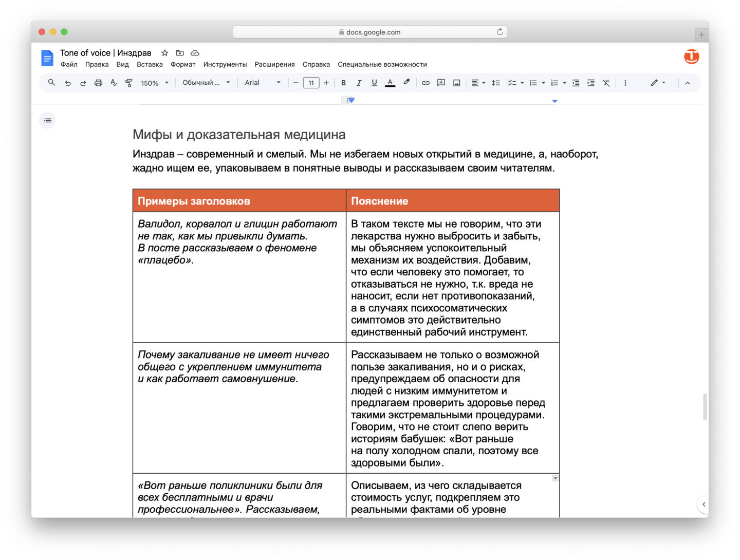This screenshot has width=740, height=560.
Task: Redo the last action
Action: coord(83,83)
